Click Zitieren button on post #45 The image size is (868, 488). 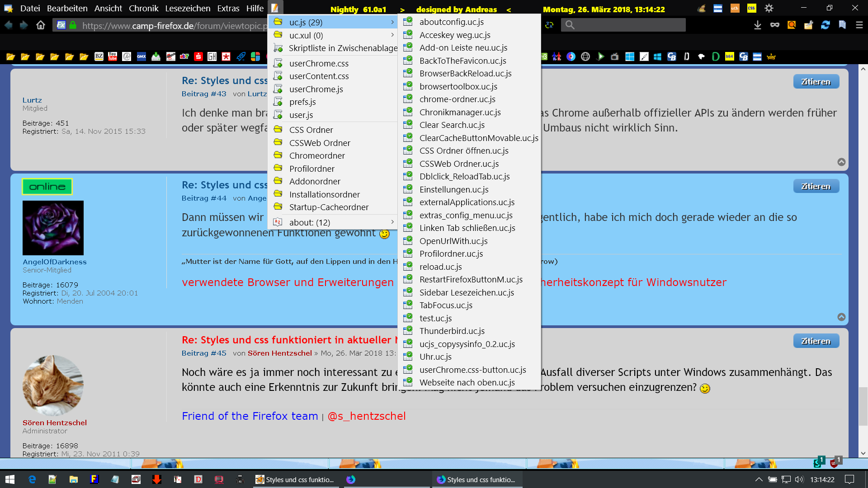click(816, 341)
